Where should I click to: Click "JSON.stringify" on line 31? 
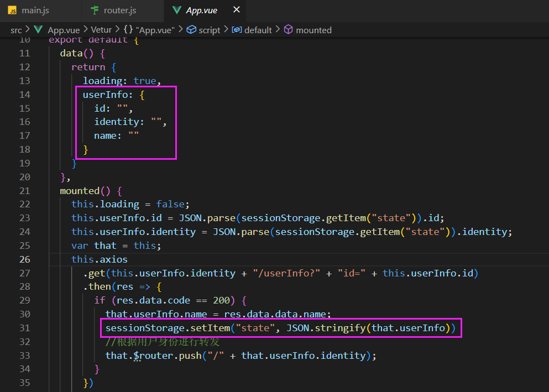[326, 328]
